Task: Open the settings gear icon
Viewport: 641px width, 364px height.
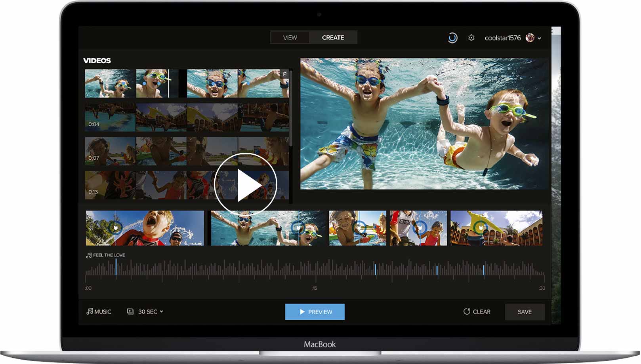Action: click(x=471, y=38)
